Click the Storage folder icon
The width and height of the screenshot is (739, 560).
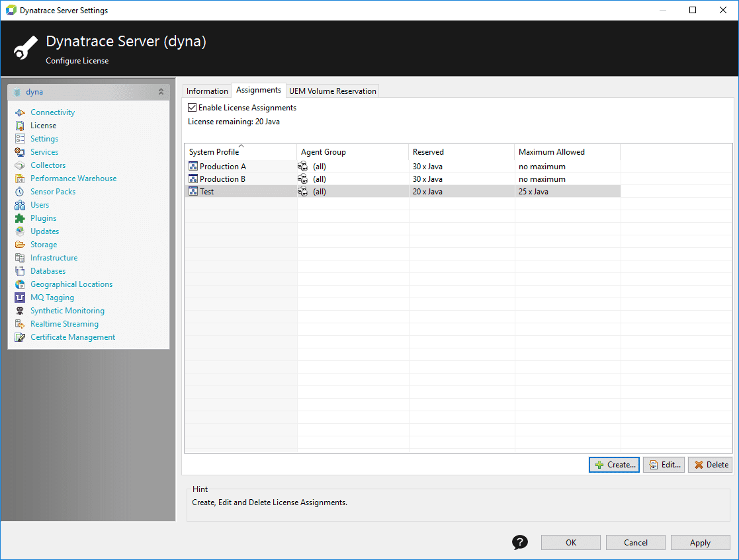coord(20,245)
